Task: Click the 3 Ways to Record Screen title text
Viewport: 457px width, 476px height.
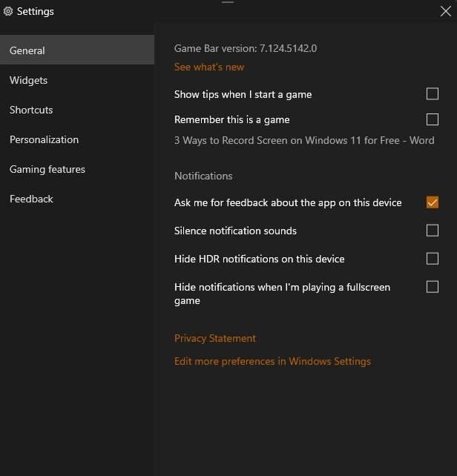Action: tap(304, 140)
